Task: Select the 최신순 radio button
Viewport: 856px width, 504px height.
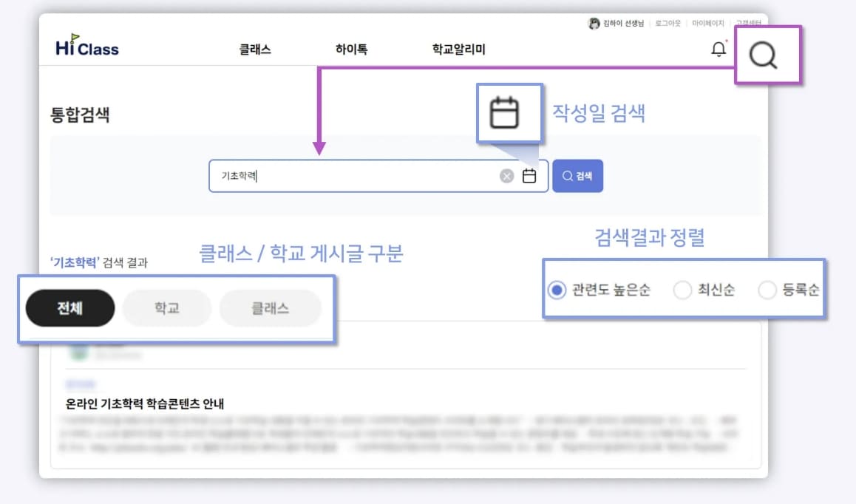Action: coord(682,290)
